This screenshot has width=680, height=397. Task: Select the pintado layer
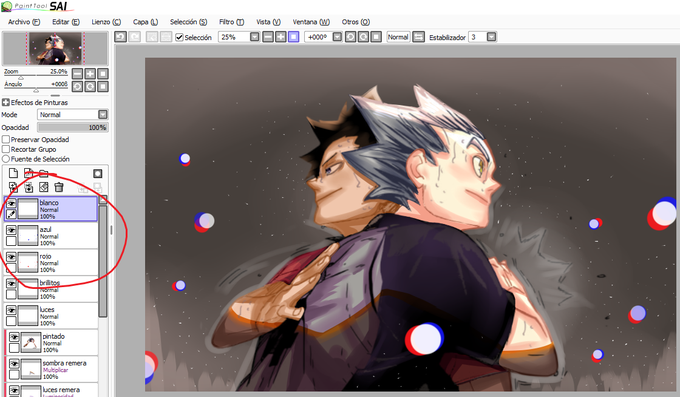click(x=52, y=343)
